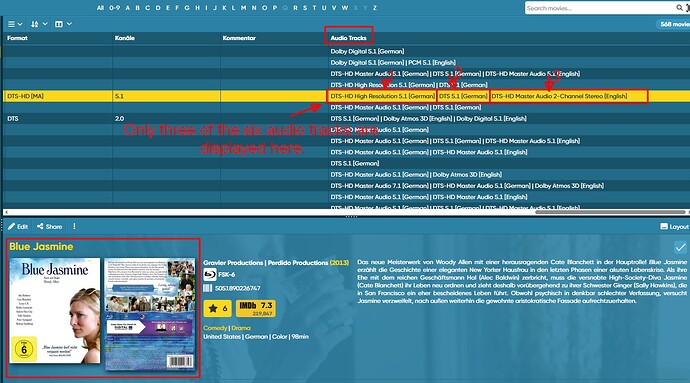Open the IMDb 7.3 rating badge
The height and width of the screenshot is (383, 690).
click(256, 308)
